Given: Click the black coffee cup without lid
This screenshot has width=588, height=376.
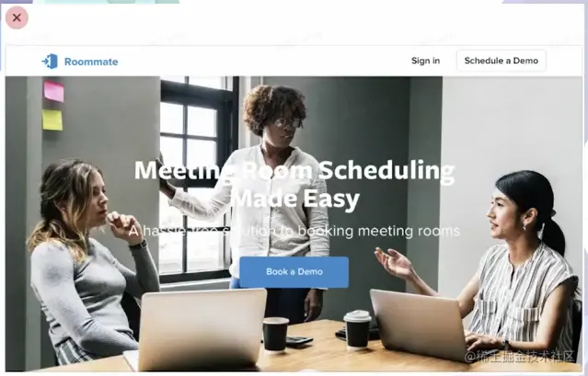Looking at the screenshot, I should click(x=276, y=334).
